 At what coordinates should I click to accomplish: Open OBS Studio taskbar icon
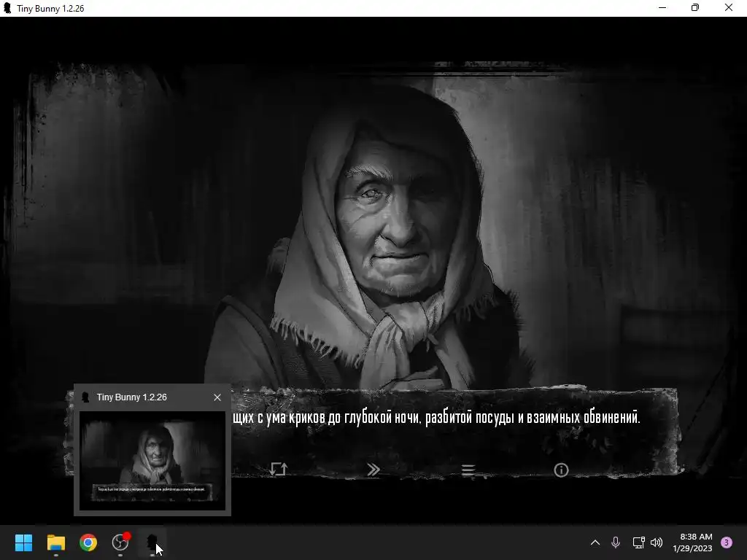tap(120, 542)
